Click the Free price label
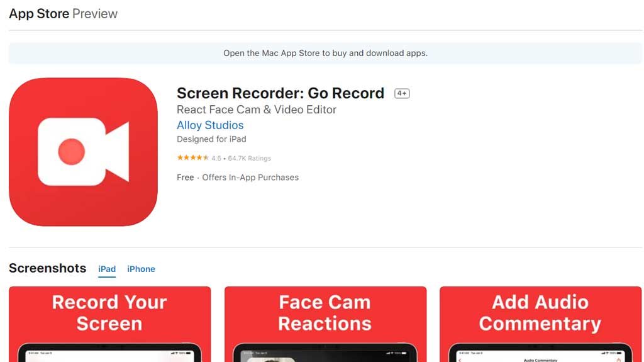Screen dimensions: 644x362 (x=185, y=178)
